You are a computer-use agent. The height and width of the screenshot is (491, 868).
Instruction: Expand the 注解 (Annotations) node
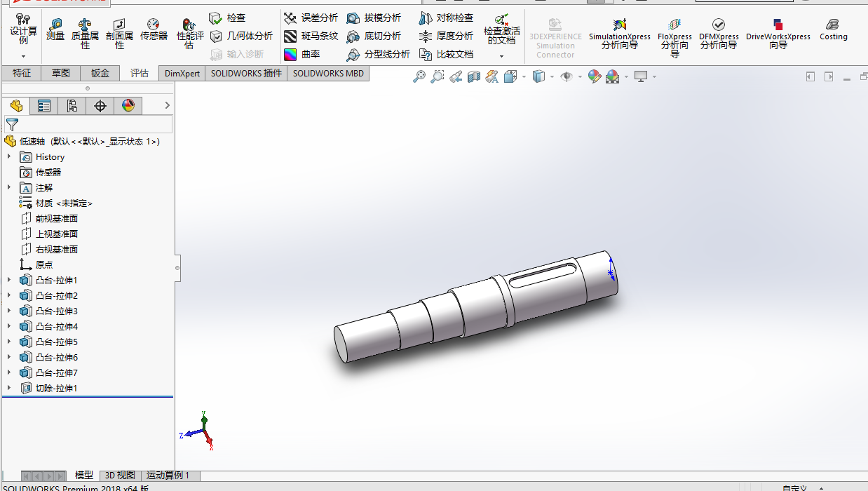[x=9, y=188]
